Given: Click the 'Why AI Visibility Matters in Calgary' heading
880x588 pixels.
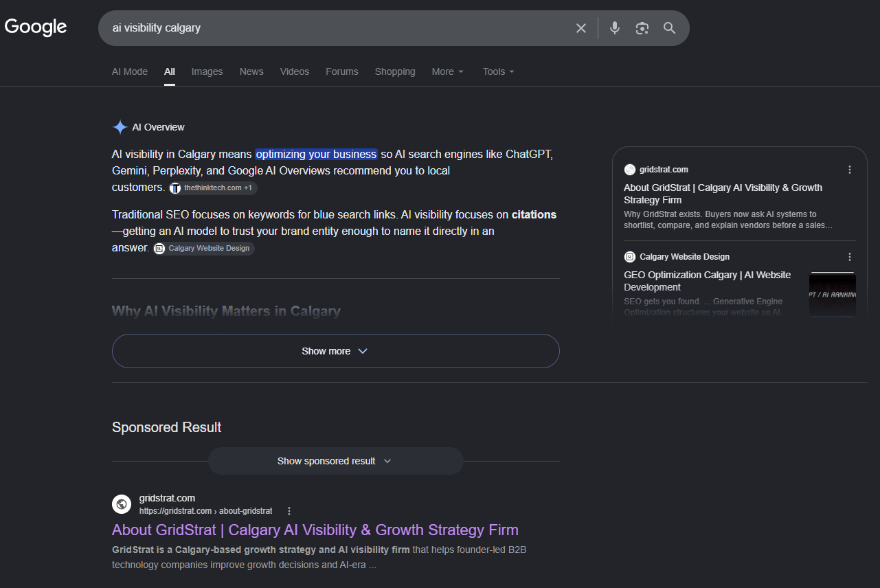Looking at the screenshot, I should coord(226,311).
